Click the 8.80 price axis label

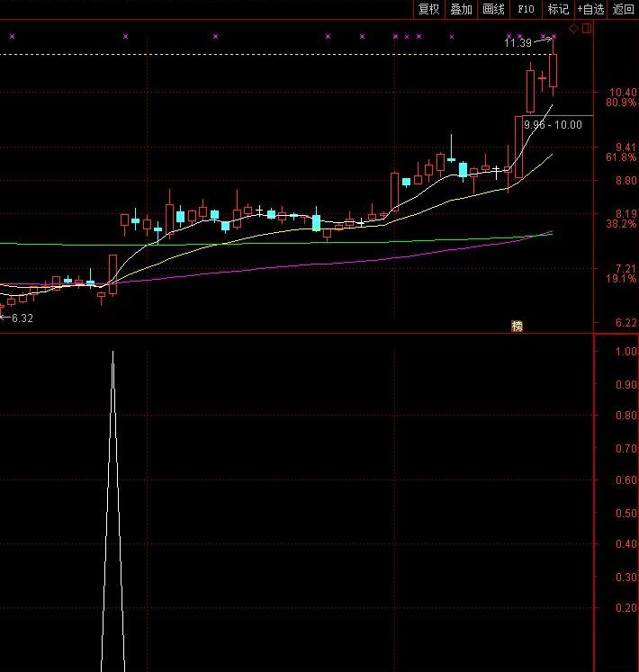pos(626,181)
